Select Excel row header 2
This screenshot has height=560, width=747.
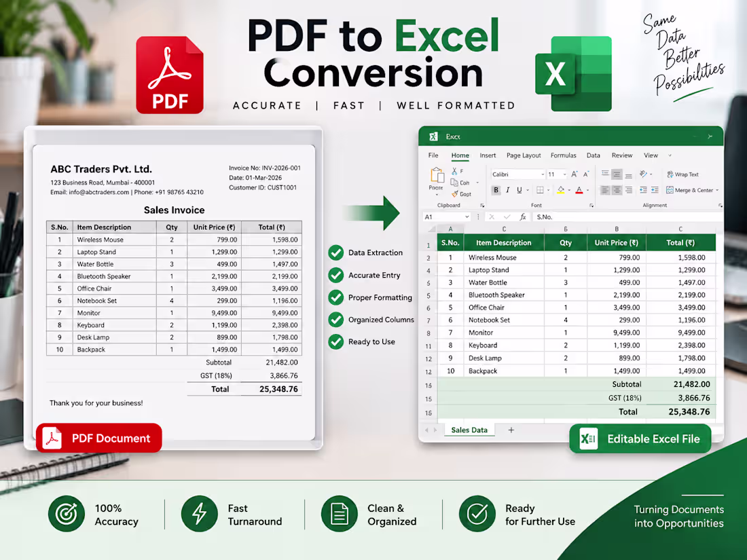coord(429,258)
